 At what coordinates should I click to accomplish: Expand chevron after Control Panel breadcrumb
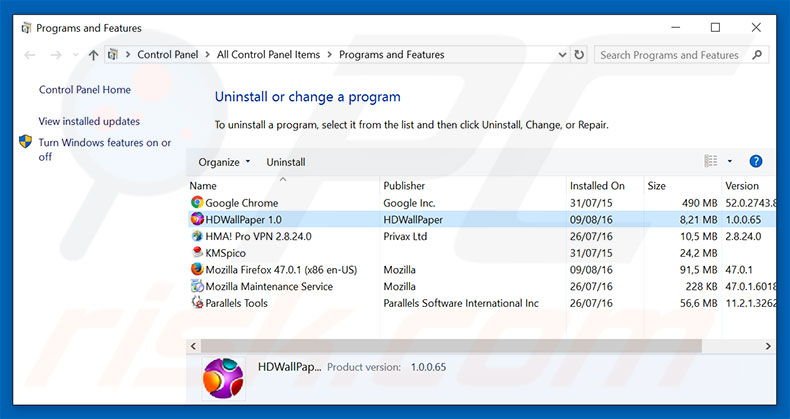(x=208, y=54)
